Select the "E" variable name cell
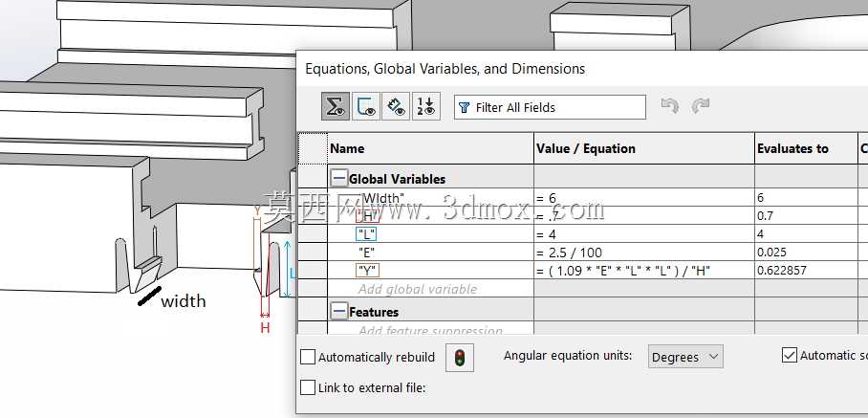This screenshot has height=418, width=868. tap(431, 253)
